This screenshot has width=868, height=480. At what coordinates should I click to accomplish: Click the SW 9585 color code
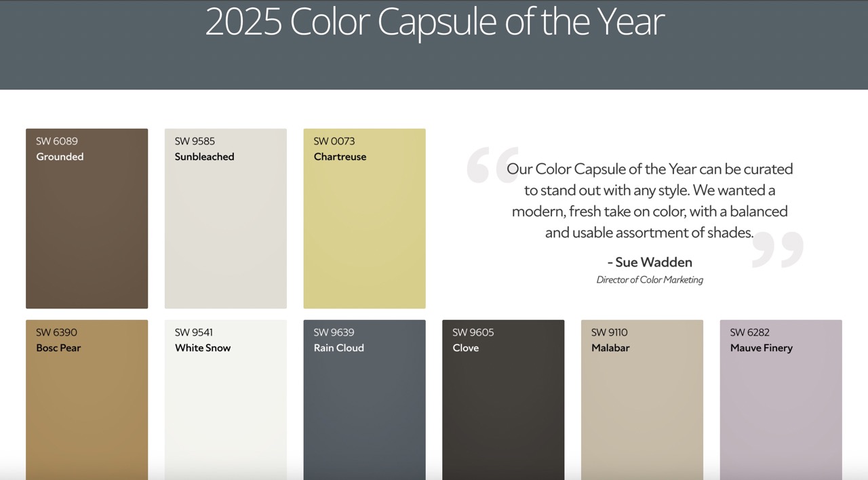tap(195, 141)
